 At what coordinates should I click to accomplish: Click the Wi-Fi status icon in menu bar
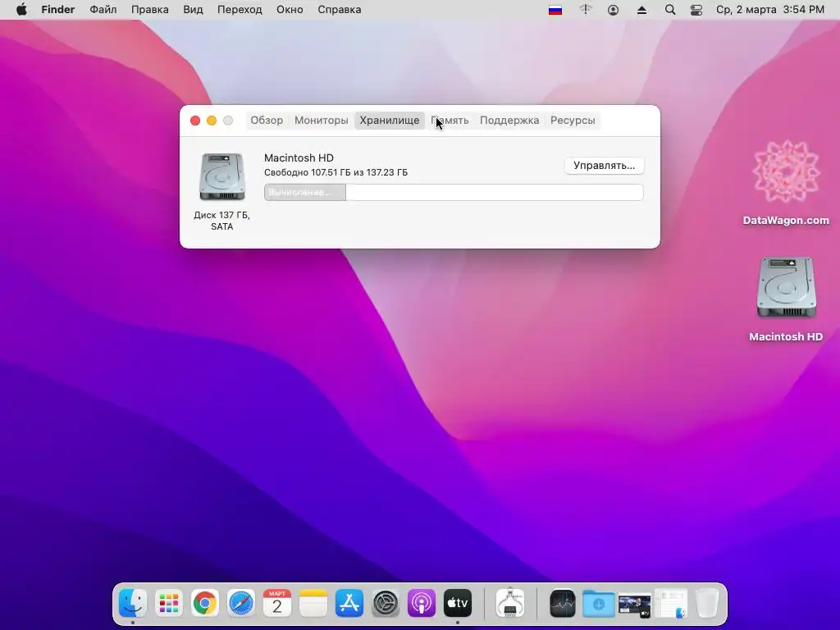click(x=586, y=10)
